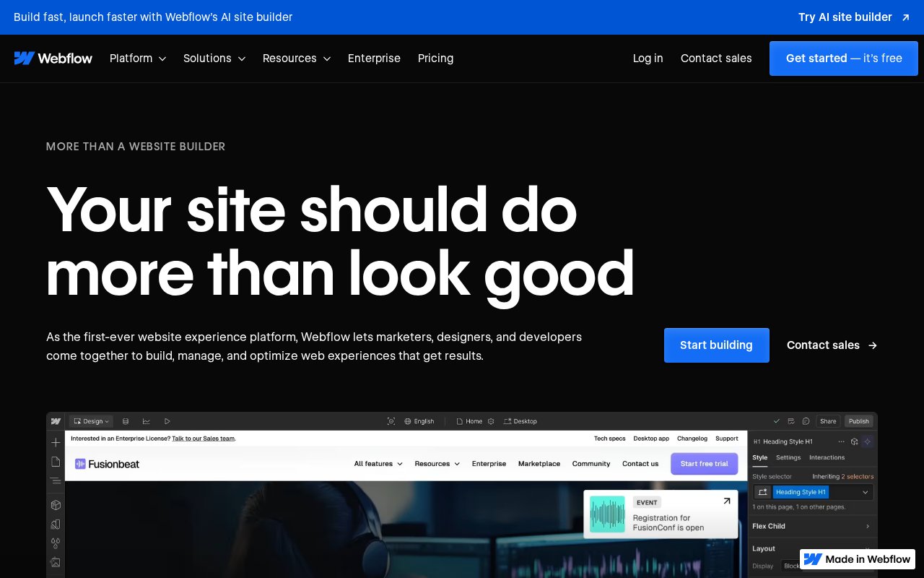Click the selector state icon left of Heading Style H1

762,492
